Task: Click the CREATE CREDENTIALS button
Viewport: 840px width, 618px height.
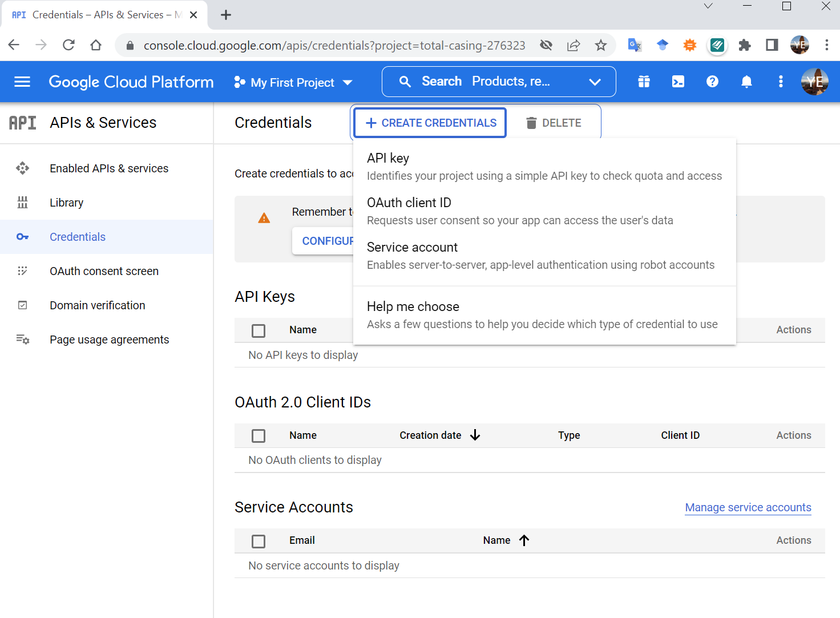Action: (x=430, y=123)
